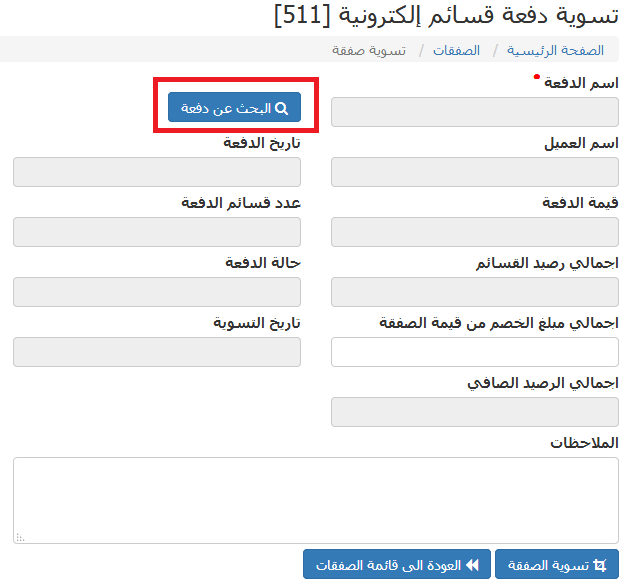Screen dimensions: 632x586
Task: Click the اجمالي مبلغ الخصم من قيمة الصفقة label
Action: (499, 323)
